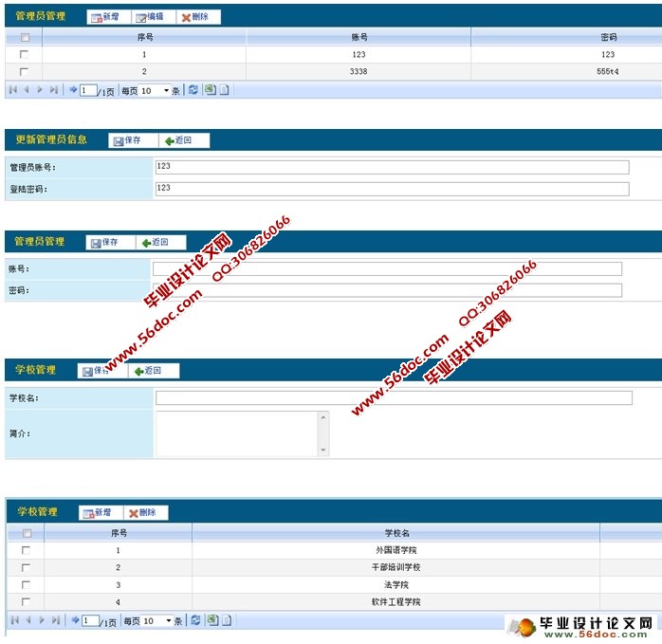Open the 每页 page-size dropdown in school list
Image resolution: width=662 pixels, height=644 pixels.
pyautogui.click(x=167, y=621)
